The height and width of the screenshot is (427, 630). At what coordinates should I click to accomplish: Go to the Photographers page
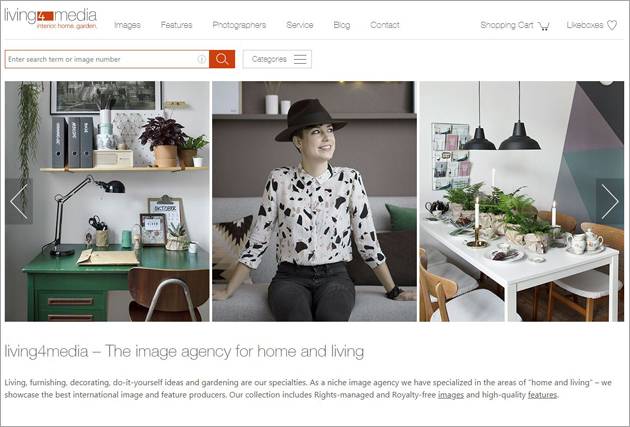(239, 25)
